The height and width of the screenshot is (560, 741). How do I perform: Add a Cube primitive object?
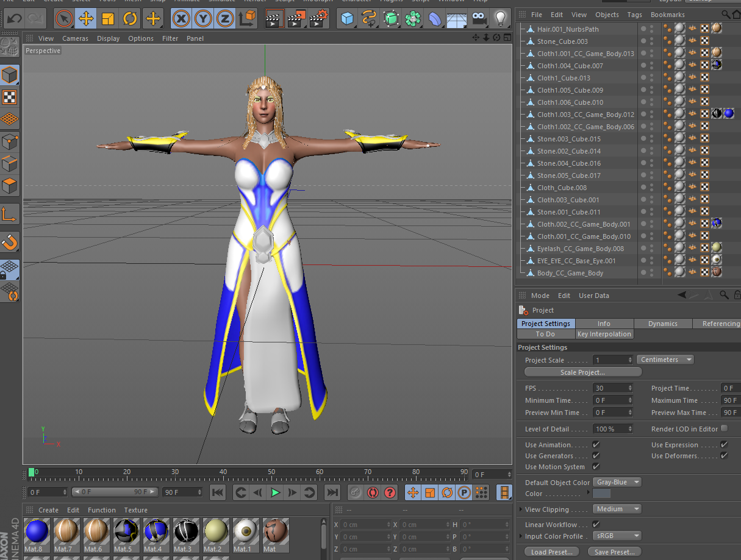click(348, 19)
